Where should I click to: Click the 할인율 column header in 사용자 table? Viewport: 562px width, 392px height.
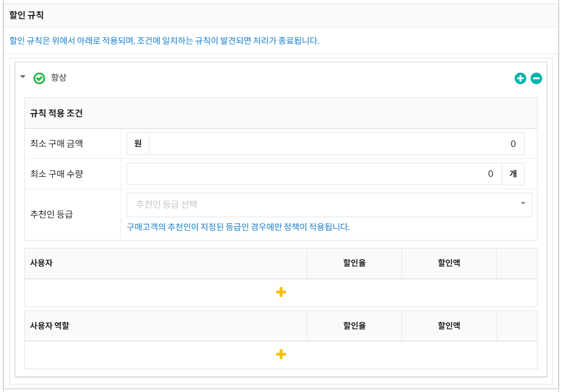point(354,263)
